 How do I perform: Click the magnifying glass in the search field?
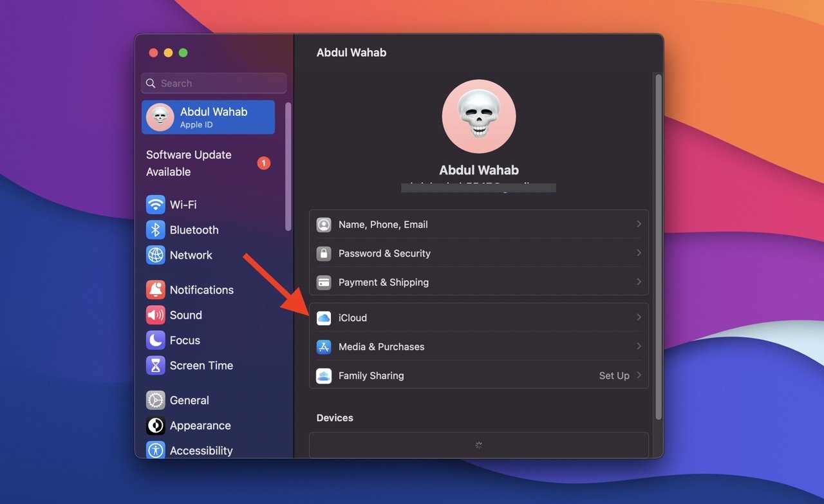tap(151, 84)
